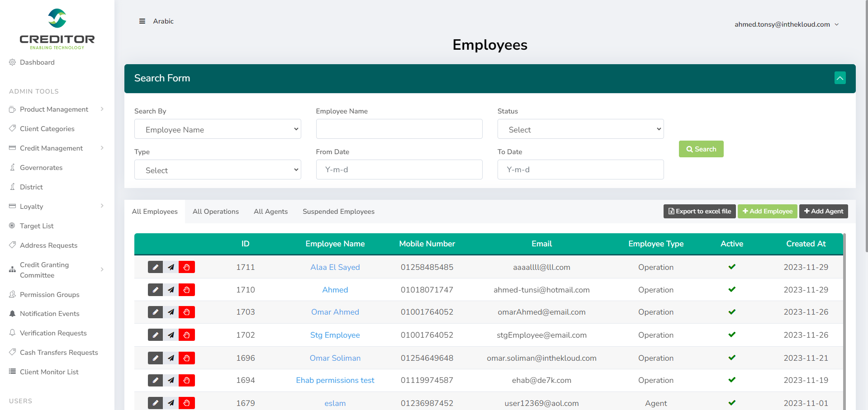Expand the Product Management menu

54,109
